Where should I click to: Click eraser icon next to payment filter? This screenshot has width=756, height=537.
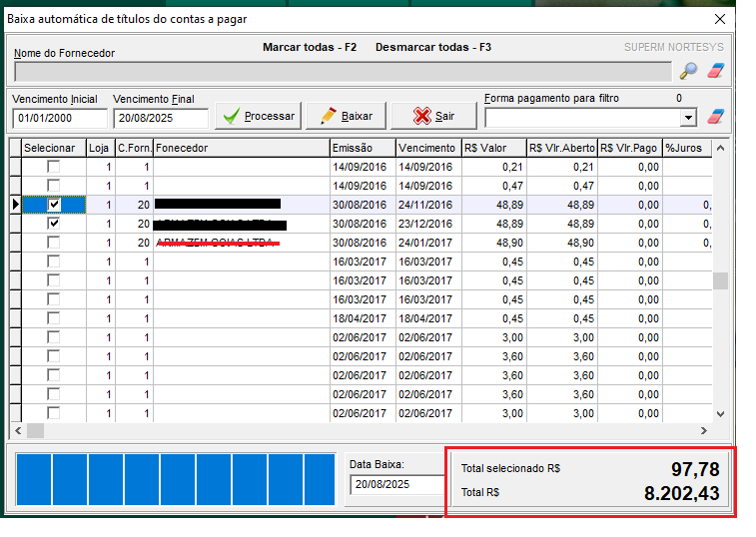[715, 117]
